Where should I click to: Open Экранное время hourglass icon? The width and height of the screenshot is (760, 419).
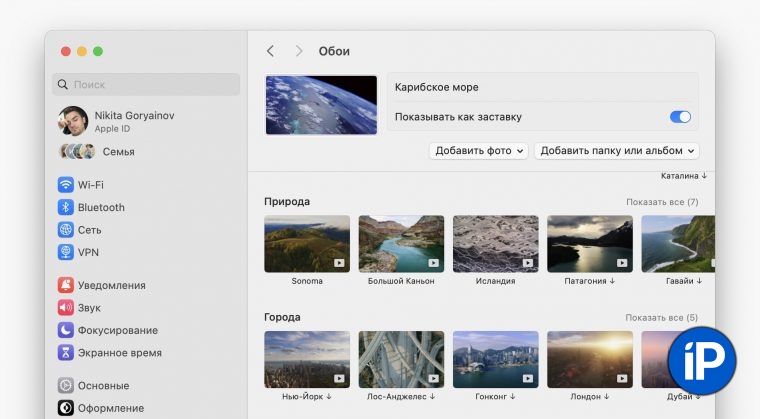click(x=66, y=353)
